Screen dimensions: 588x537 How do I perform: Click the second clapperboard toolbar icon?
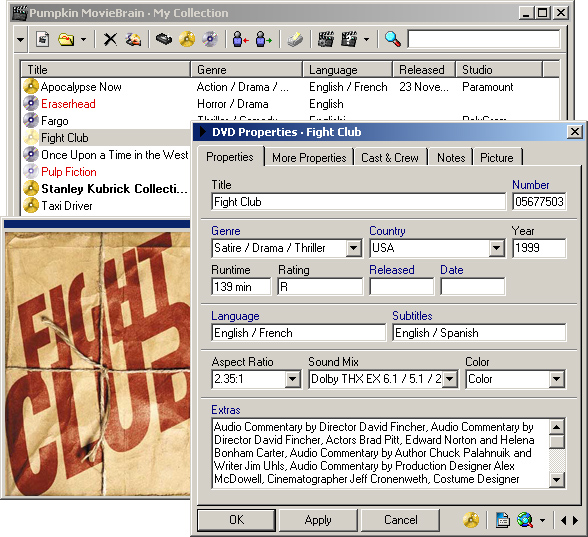pos(349,39)
